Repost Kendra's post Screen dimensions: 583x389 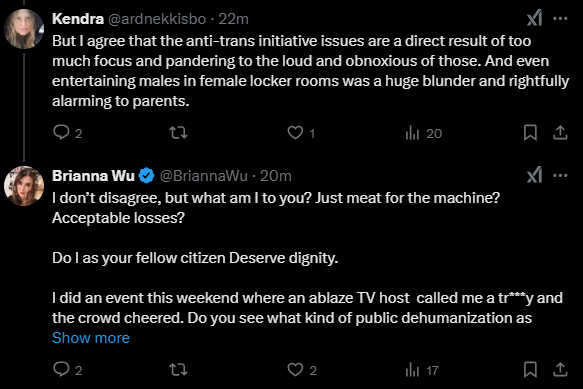pos(178,132)
